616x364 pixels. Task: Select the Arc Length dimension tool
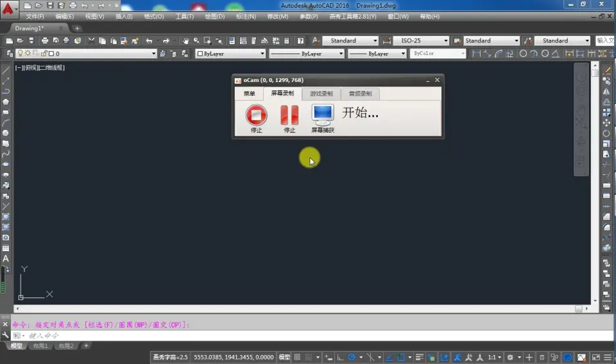[498, 54]
